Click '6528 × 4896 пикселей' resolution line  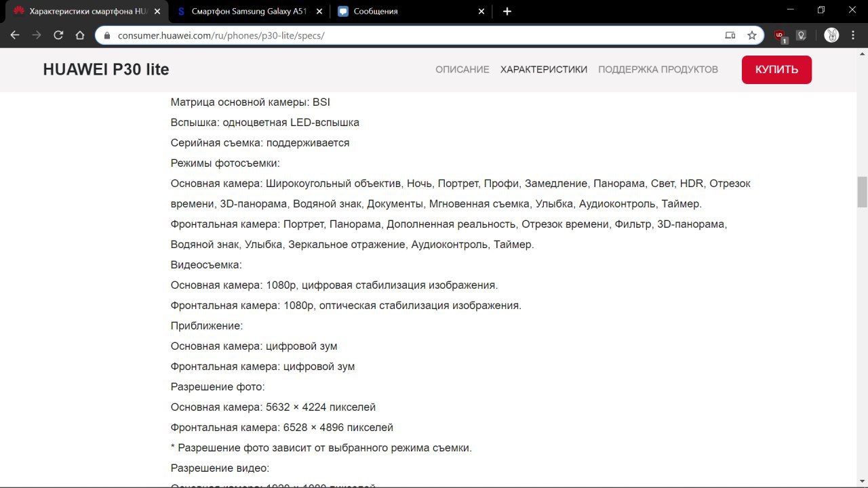tap(281, 428)
